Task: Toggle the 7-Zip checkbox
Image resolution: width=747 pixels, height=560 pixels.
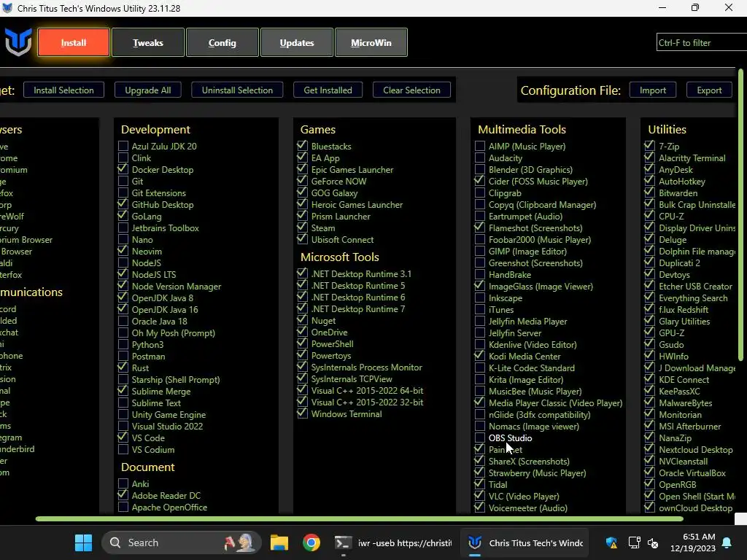Action: [x=649, y=146]
